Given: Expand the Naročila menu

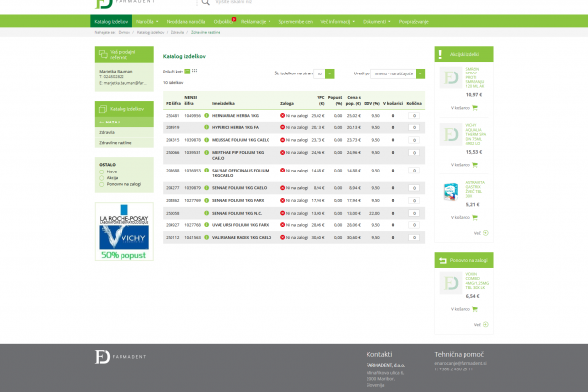Looking at the screenshot, I should pyautogui.click(x=147, y=22).
